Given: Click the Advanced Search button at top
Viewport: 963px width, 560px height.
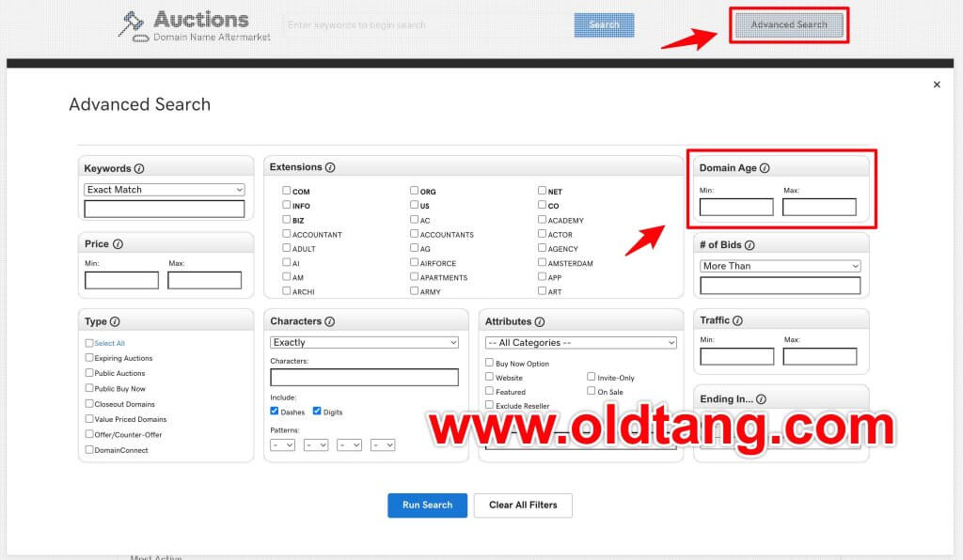Looking at the screenshot, I should click(789, 25).
